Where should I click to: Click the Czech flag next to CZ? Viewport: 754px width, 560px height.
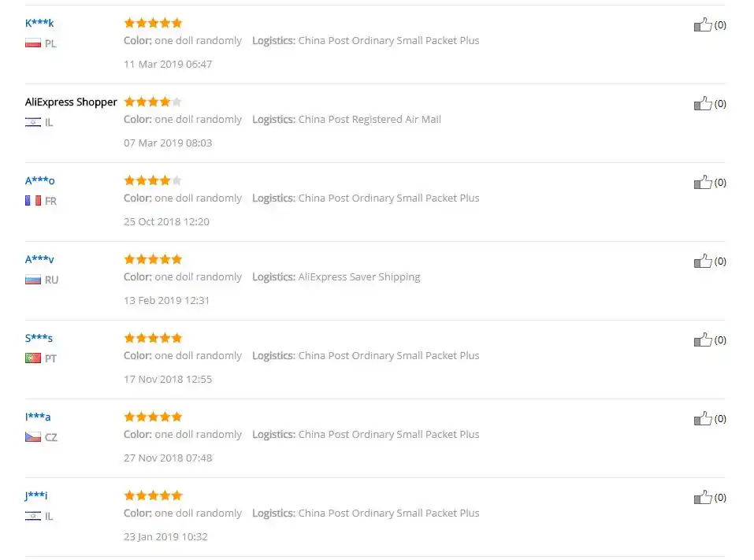(33, 437)
